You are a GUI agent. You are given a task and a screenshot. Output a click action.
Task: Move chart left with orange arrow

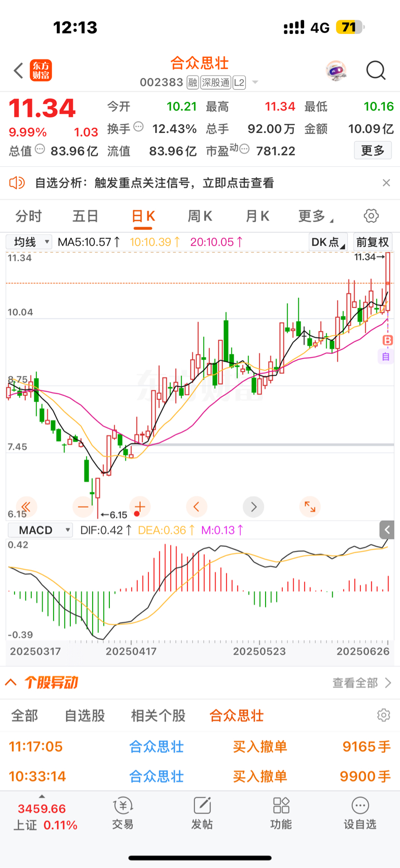pyautogui.click(x=197, y=506)
